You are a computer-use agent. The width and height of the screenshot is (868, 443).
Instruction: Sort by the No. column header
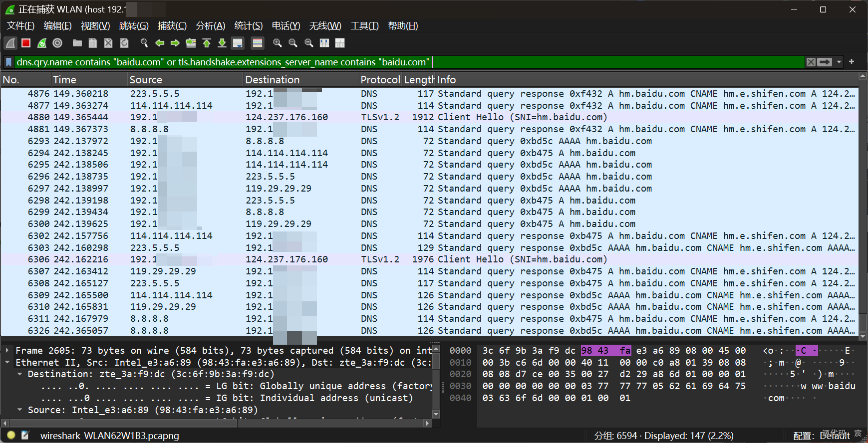pyautogui.click(x=25, y=80)
